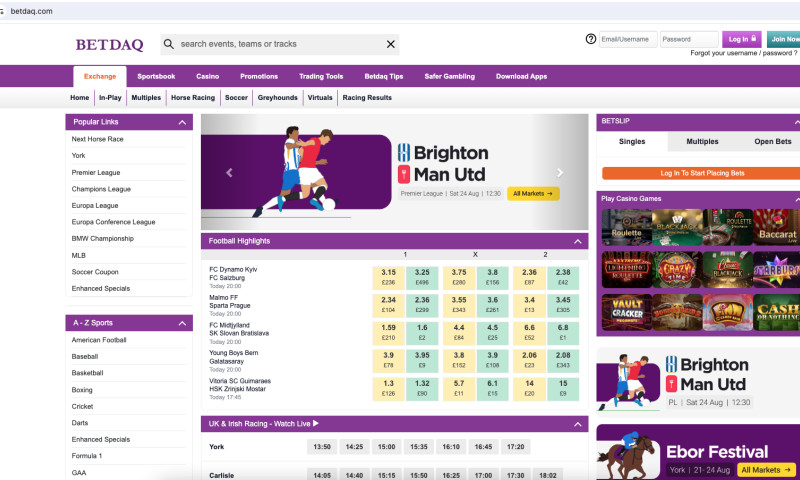Open the Champions League link
The width and height of the screenshot is (800, 480).
tap(101, 188)
